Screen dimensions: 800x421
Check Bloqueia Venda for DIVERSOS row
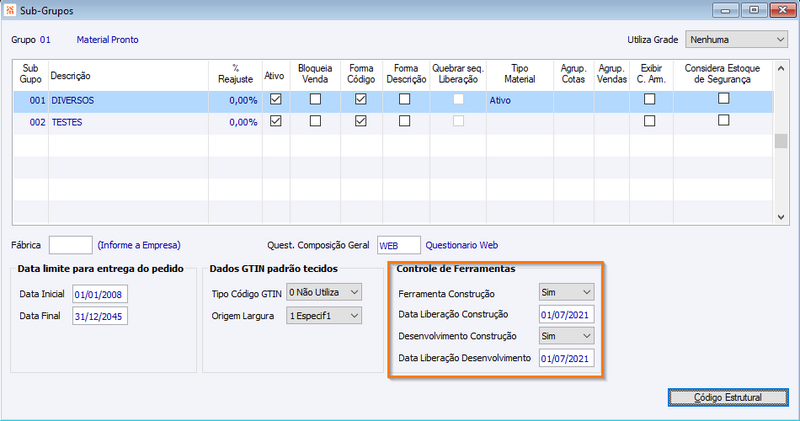click(x=315, y=99)
